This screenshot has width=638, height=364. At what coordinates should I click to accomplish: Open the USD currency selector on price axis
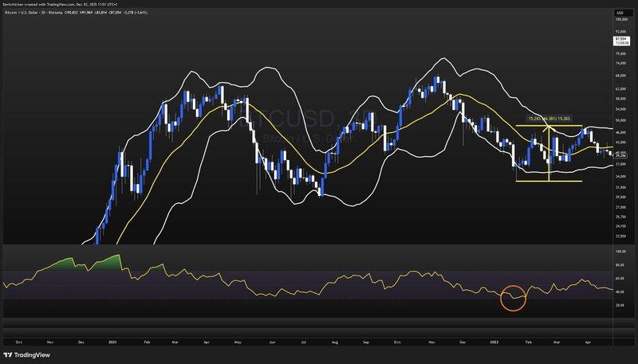[621, 13]
